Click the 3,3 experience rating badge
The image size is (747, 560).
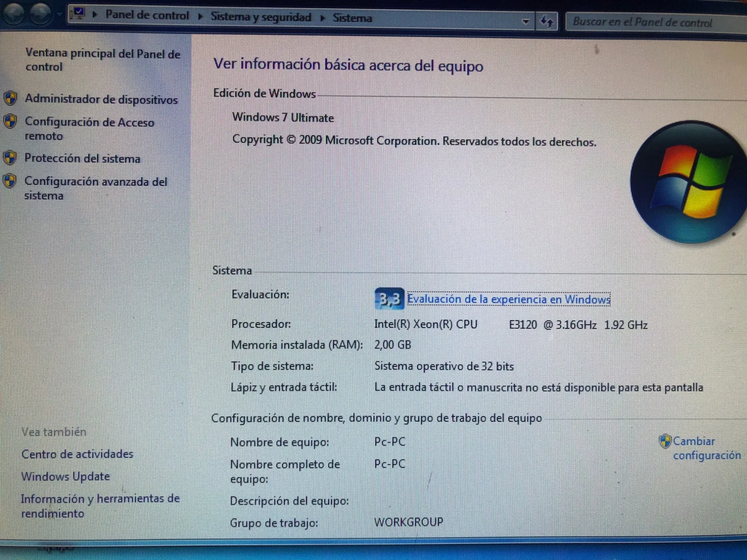coord(389,299)
